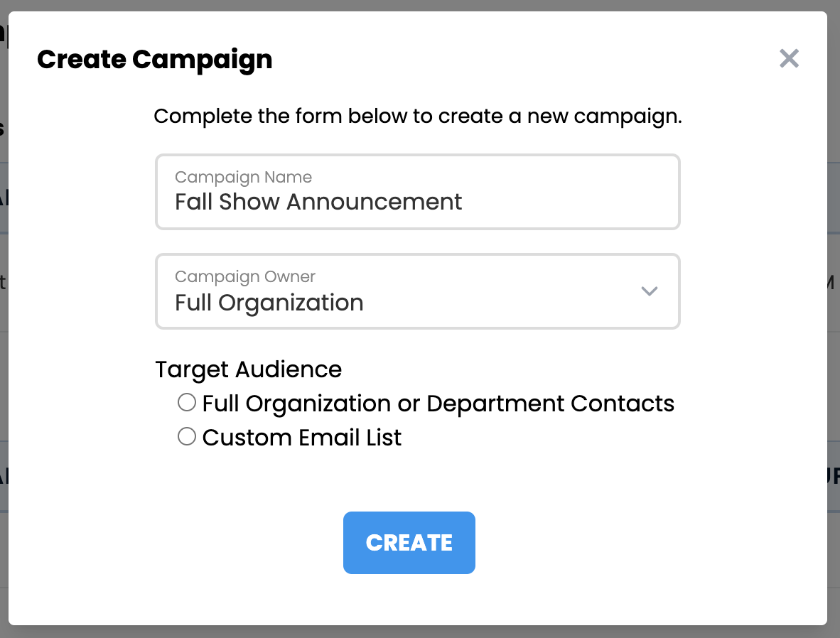Click the 'Fall Show Announcement' text
This screenshot has width=840, height=638.
318,202
